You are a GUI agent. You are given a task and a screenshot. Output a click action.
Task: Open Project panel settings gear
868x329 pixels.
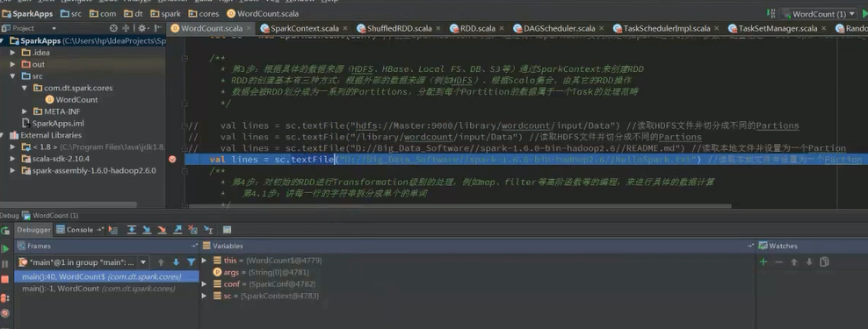pyautogui.click(x=142, y=28)
